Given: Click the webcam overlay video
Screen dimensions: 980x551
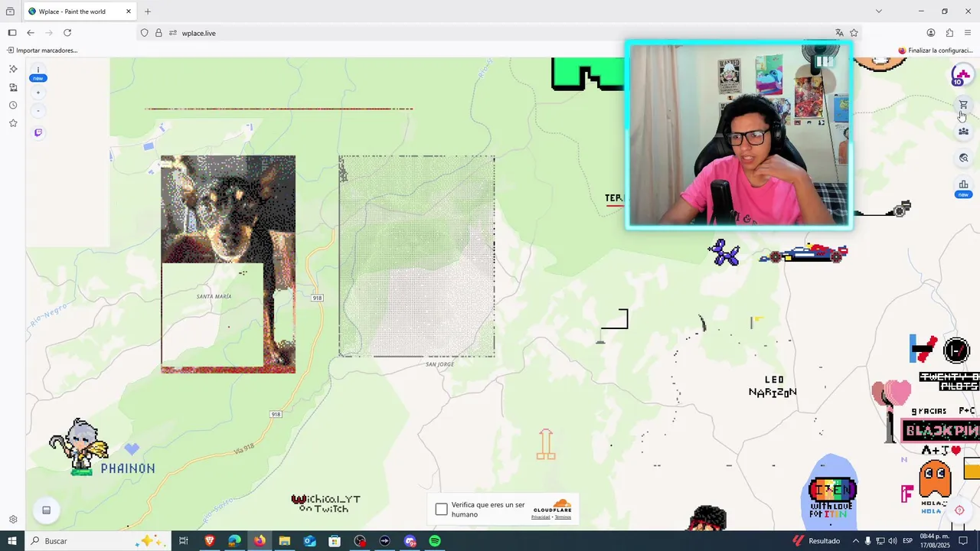Looking at the screenshot, I should pos(739,135).
